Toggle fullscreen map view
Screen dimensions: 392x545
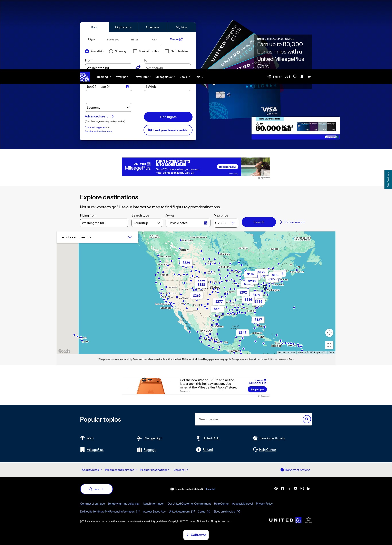click(x=329, y=345)
